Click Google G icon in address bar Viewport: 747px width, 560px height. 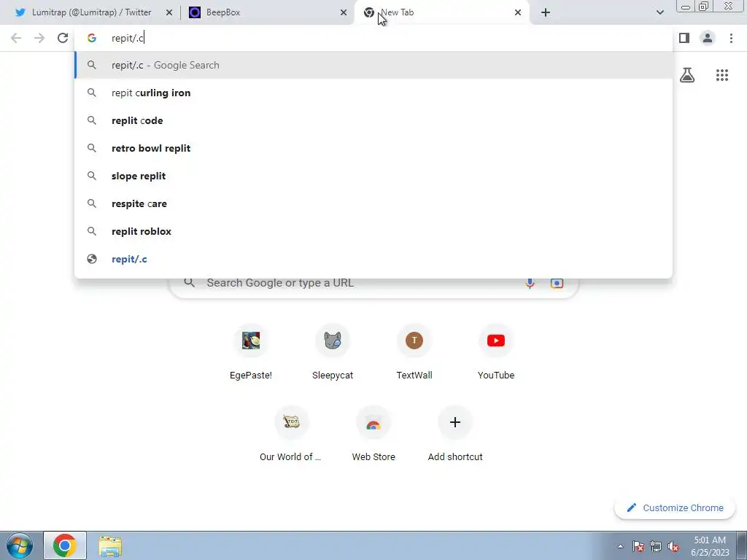pyautogui.click(x=92, y=38)
